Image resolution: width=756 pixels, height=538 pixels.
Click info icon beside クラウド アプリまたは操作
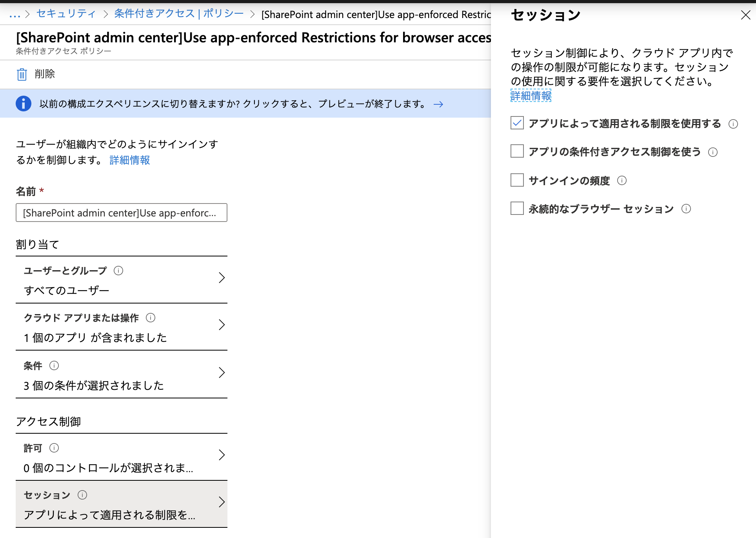pos(151,318)
